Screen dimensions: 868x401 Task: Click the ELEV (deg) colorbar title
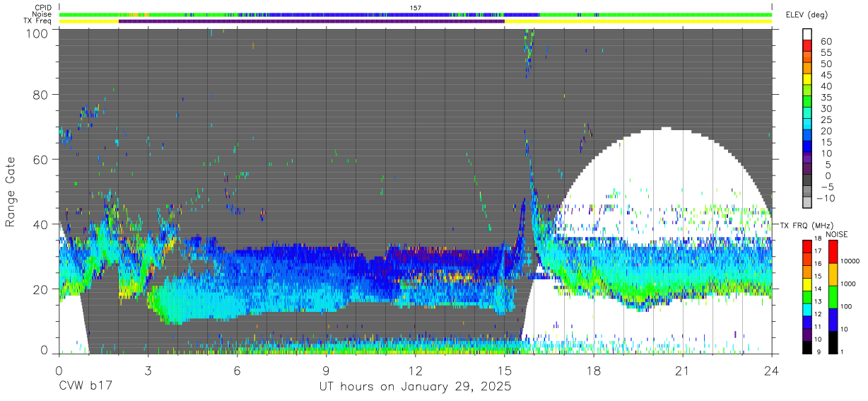click(806, 15)
